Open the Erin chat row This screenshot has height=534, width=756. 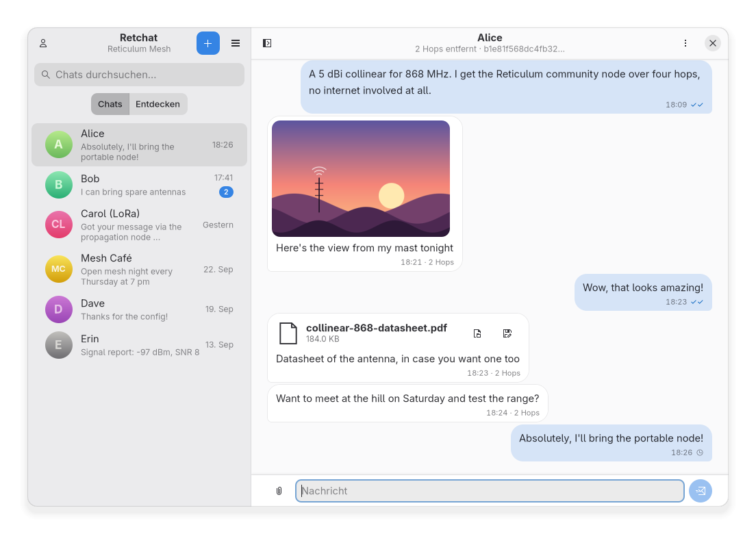[139, 345]
